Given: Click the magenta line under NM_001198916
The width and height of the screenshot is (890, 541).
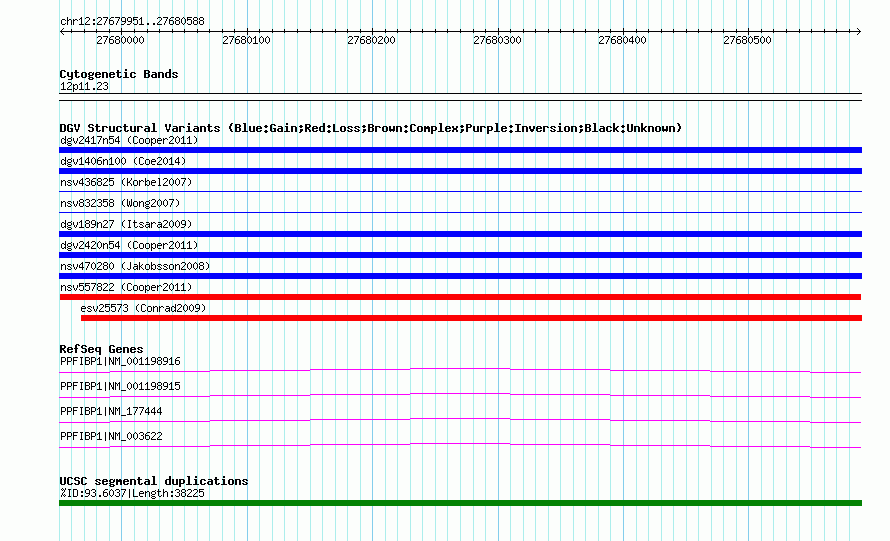Looking at the screenshot, I should tap(460, 371).
